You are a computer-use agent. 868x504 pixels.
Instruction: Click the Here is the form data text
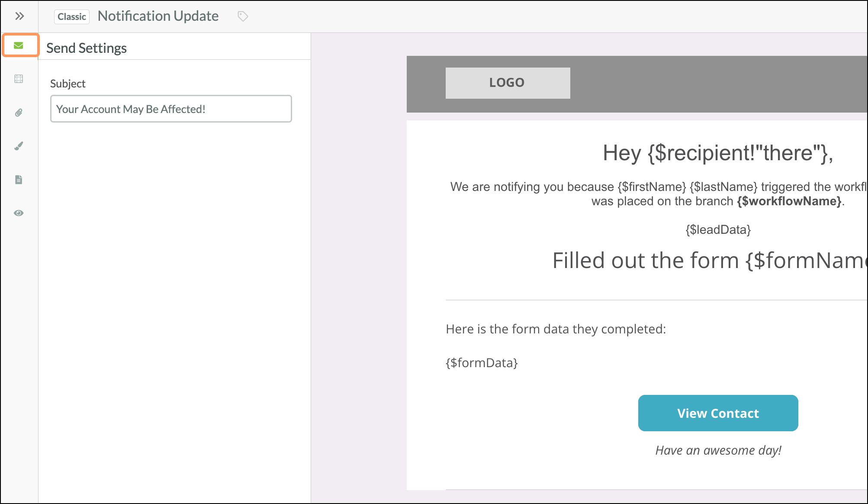click(x=556, y=329)
